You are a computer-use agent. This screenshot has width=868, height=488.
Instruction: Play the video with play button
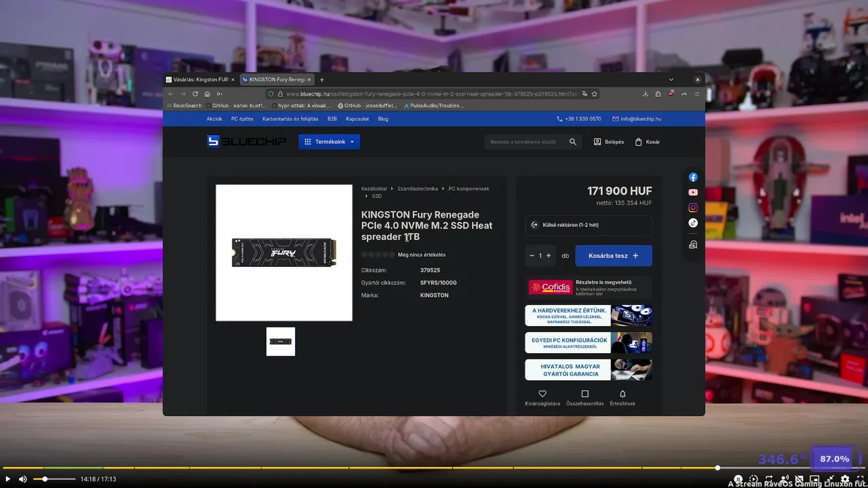click(x=7, y=479)
